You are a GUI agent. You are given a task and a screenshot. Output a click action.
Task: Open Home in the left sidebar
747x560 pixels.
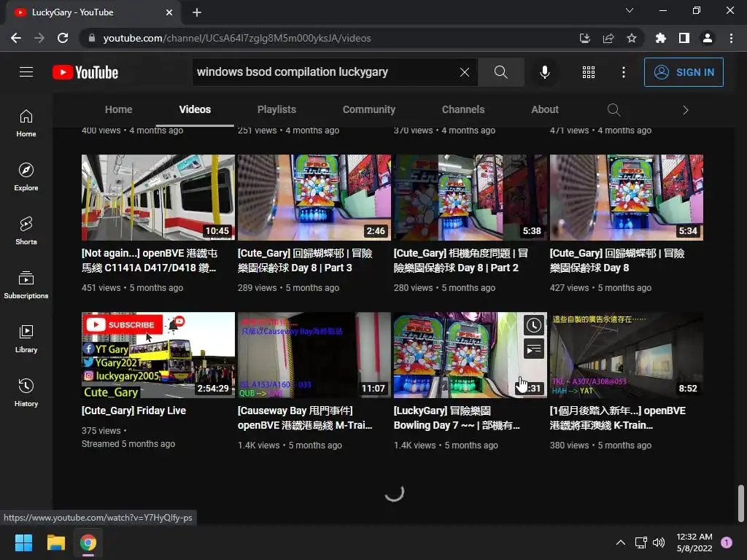(26, 123)
